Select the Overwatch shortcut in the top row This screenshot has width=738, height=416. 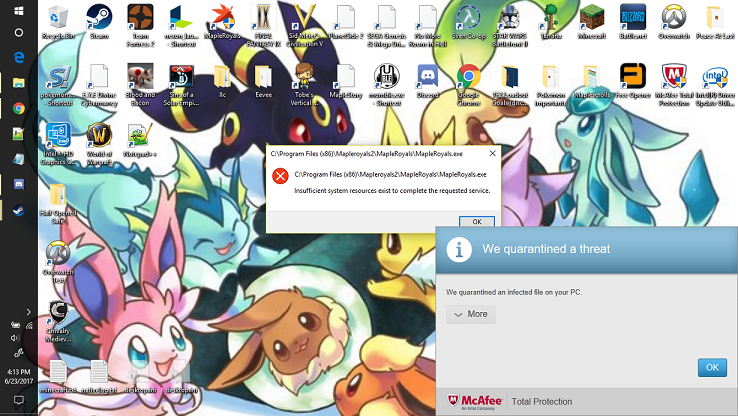674,22
